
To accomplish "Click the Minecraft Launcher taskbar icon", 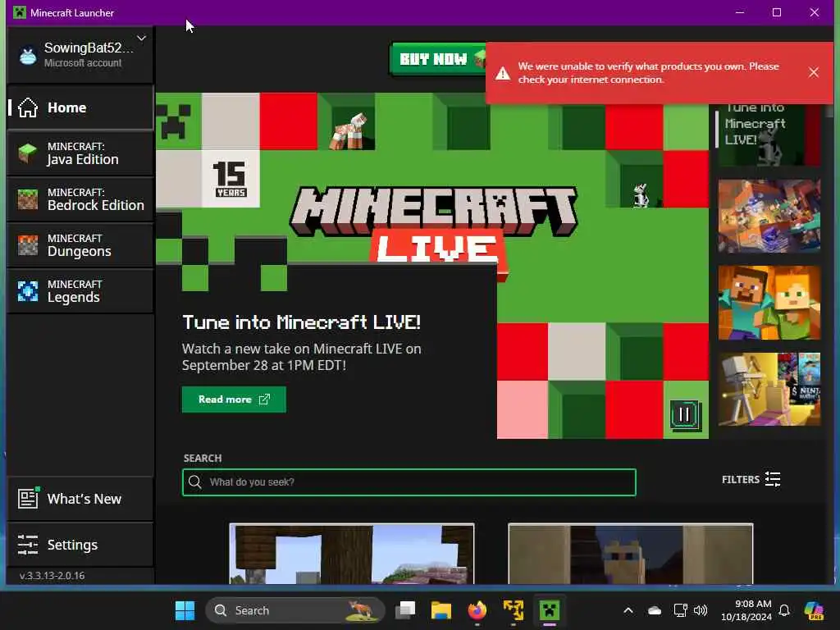I will (x=549, y=610).
